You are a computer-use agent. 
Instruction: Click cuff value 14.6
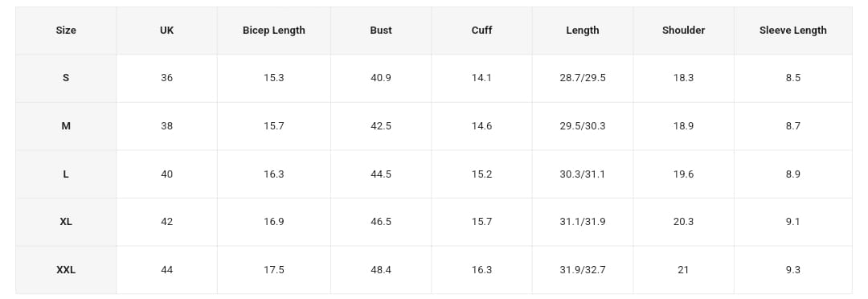click(x=481, y=126)
